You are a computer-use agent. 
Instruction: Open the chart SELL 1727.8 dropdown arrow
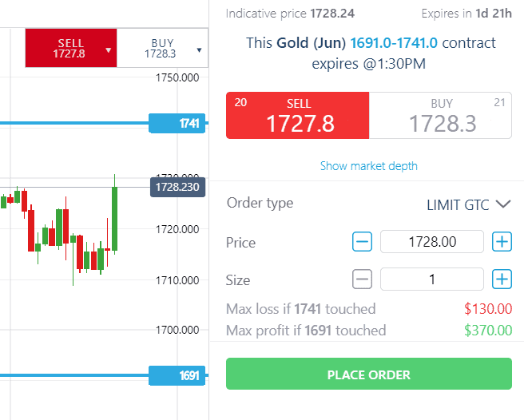pyautogui.click(x=108, y=50)
